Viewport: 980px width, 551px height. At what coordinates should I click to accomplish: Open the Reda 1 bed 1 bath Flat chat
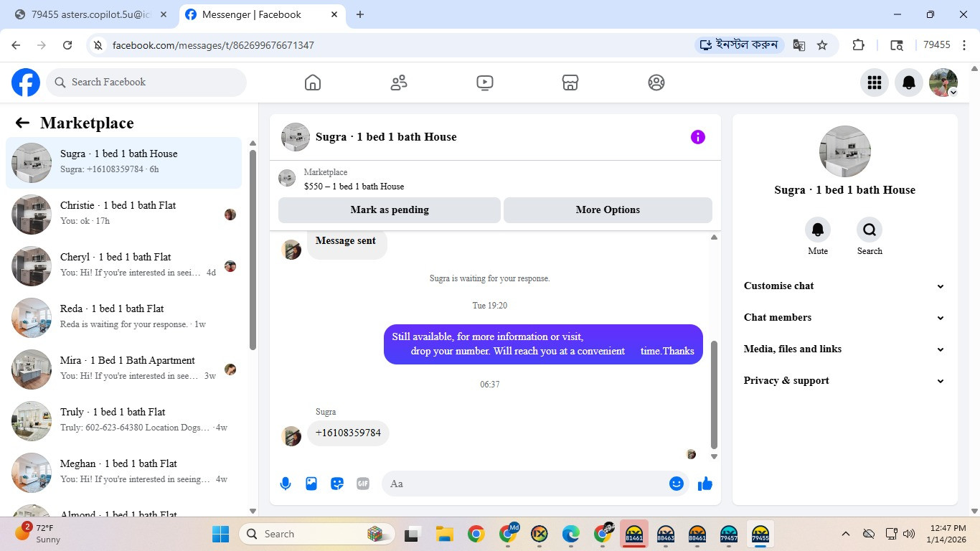[x=124, y=318]
